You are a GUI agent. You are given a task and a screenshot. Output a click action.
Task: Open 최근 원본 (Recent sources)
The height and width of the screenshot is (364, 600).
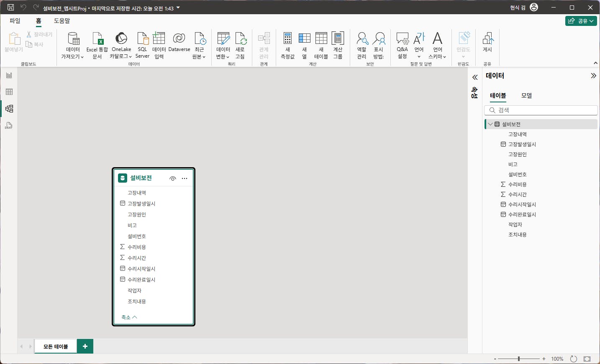[x=199, y=46]
